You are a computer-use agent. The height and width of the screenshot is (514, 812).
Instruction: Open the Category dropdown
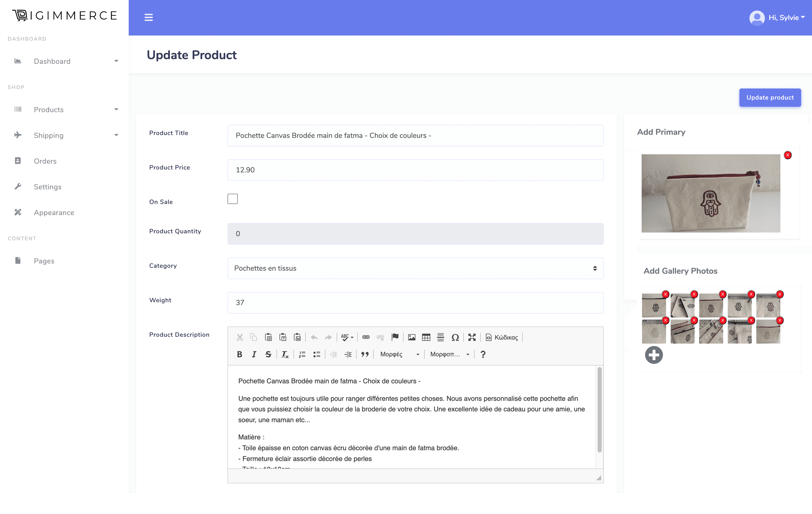(x=415, y=268)
